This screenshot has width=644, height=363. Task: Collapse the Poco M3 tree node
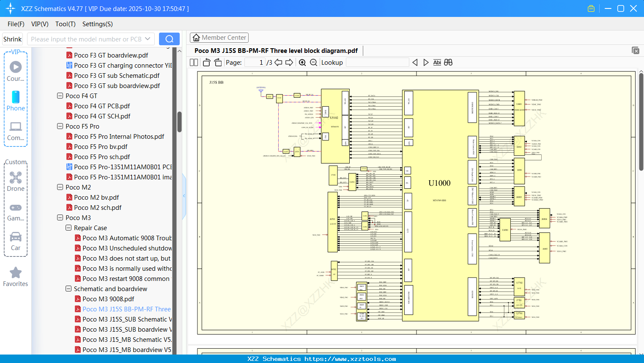[x=60, y=217]
